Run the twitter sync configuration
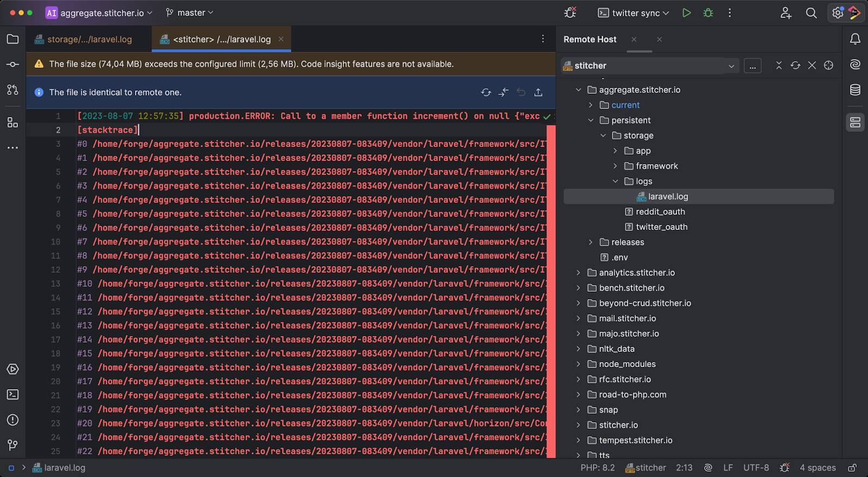 [686, 13]
